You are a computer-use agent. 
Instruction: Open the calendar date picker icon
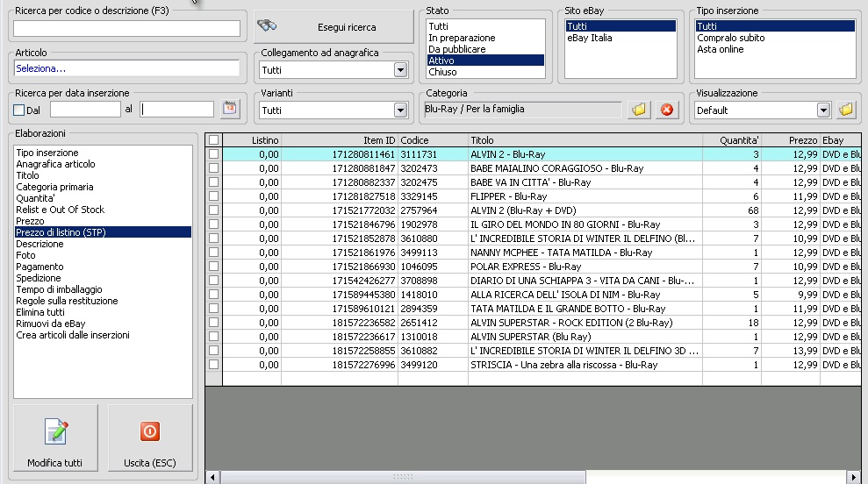230,110
